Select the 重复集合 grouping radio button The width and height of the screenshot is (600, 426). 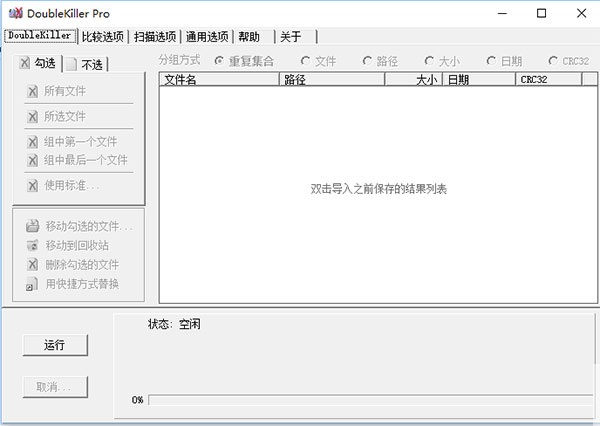[219, 61]
